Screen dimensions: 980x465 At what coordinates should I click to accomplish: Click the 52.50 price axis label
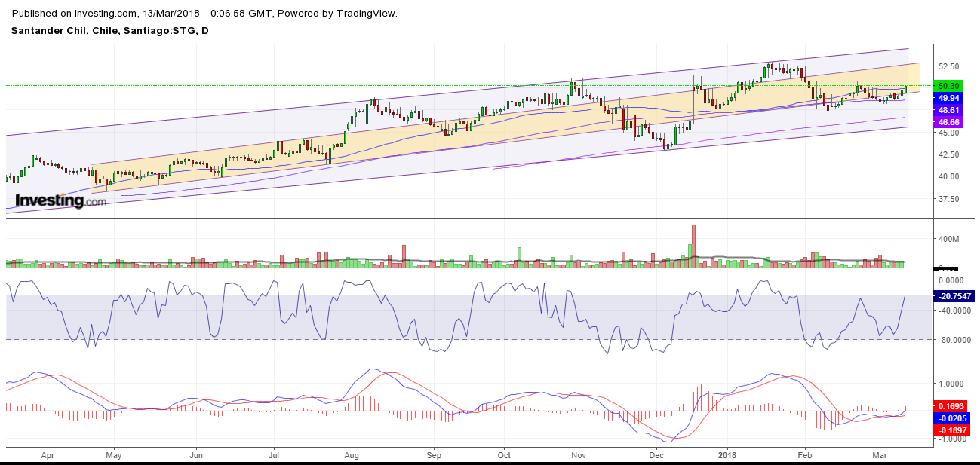coord(949,66)
